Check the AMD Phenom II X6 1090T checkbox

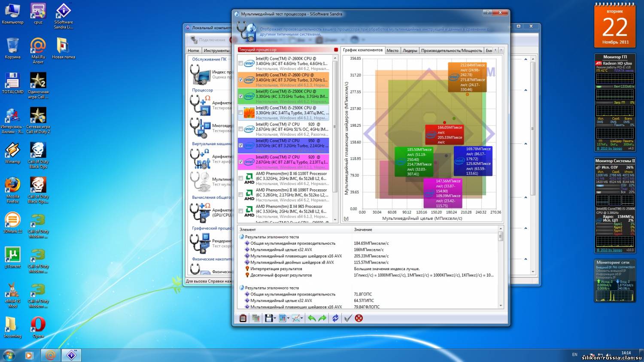point(240,195)
